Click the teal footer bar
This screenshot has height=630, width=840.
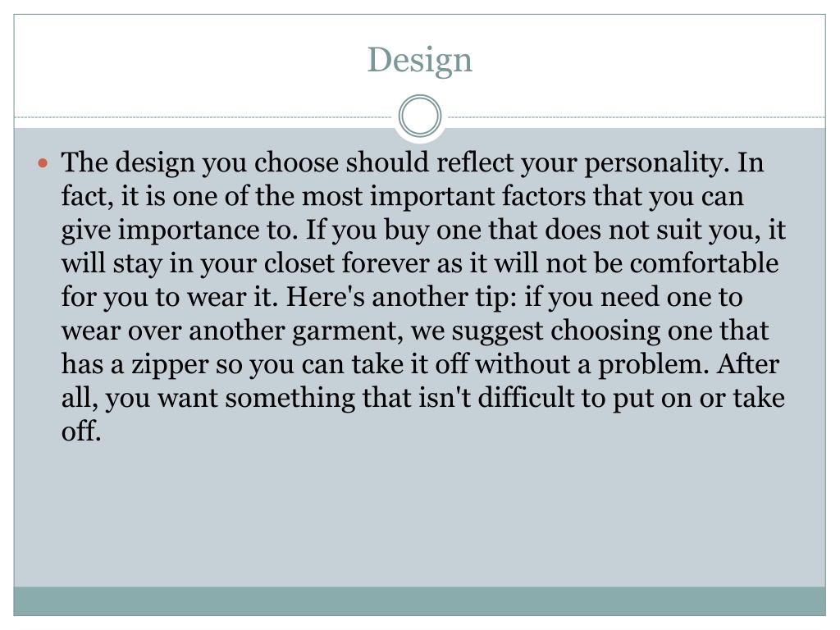click(x=419, y=600)
